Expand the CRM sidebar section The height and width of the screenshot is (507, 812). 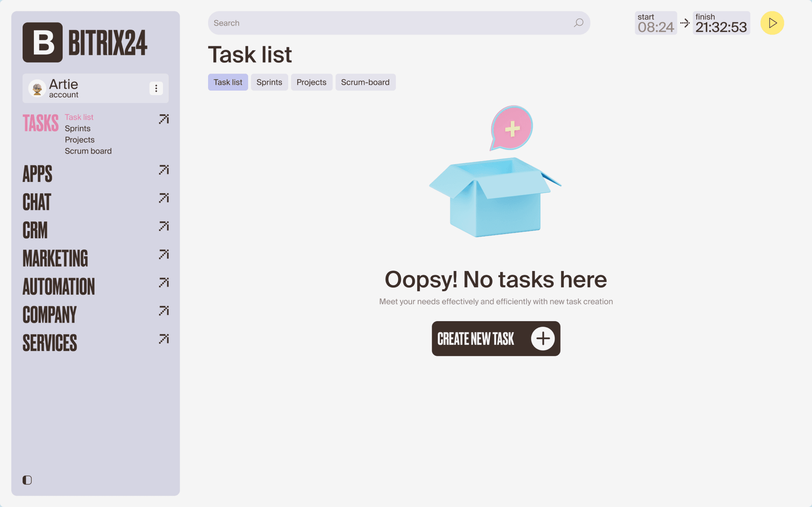tap(35, 230)
